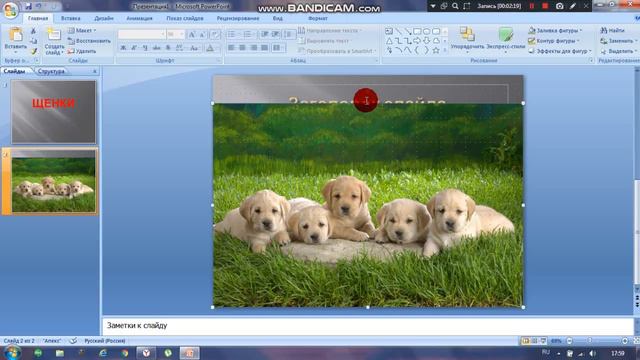This screenshot has height=360, width=640.
Task: Toggle italic formatting with К
Action: [x=134, y=48]
